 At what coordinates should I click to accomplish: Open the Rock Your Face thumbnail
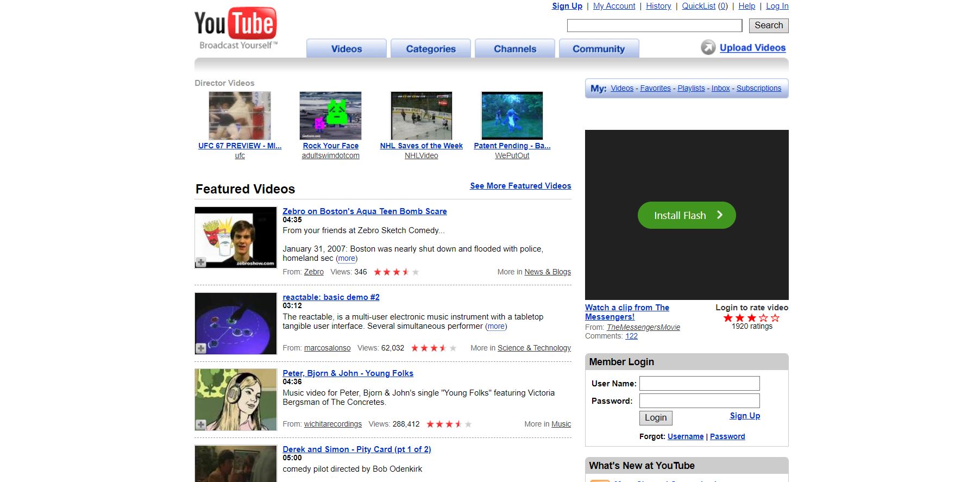(330, 116)
